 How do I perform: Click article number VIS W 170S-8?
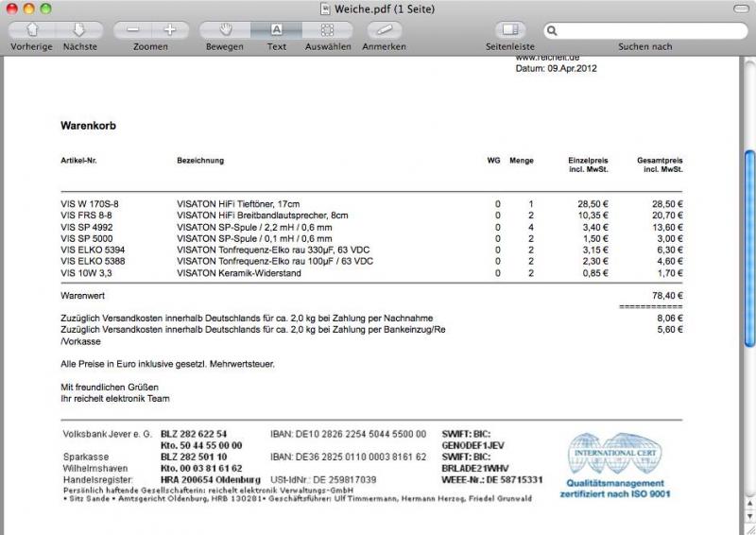90,204
